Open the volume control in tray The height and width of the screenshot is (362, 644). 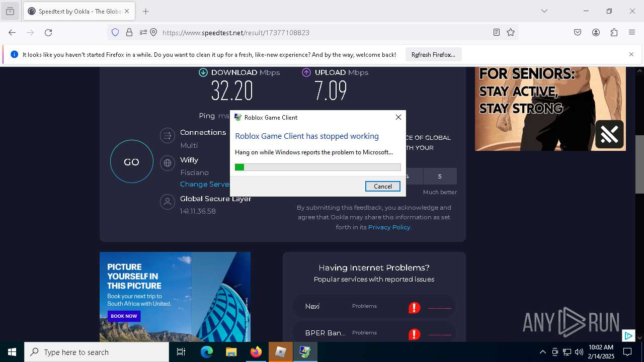tap(579, 352)
